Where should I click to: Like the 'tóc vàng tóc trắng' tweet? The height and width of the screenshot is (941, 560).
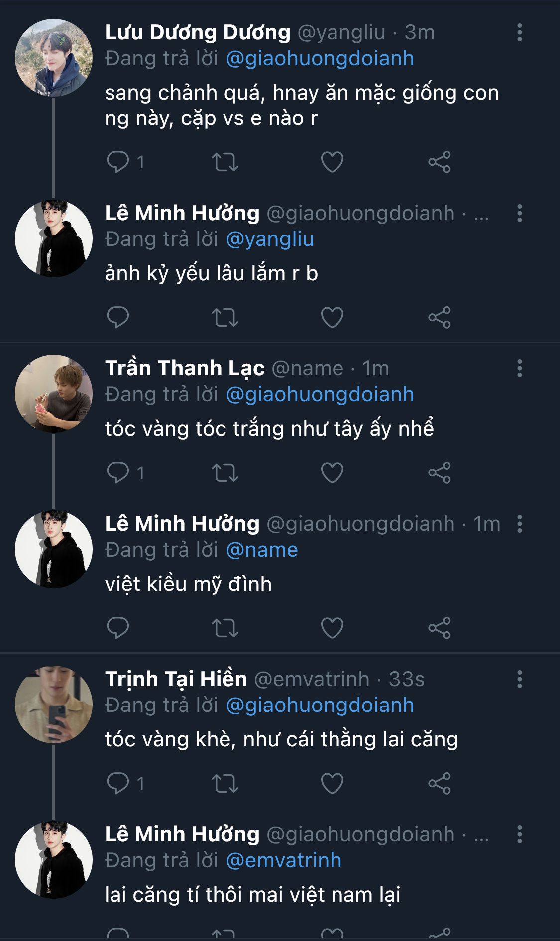point(332,473)
